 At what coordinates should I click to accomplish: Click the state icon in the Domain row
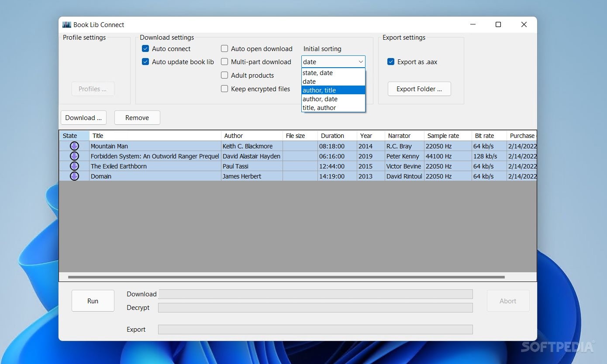pos(74,176)
